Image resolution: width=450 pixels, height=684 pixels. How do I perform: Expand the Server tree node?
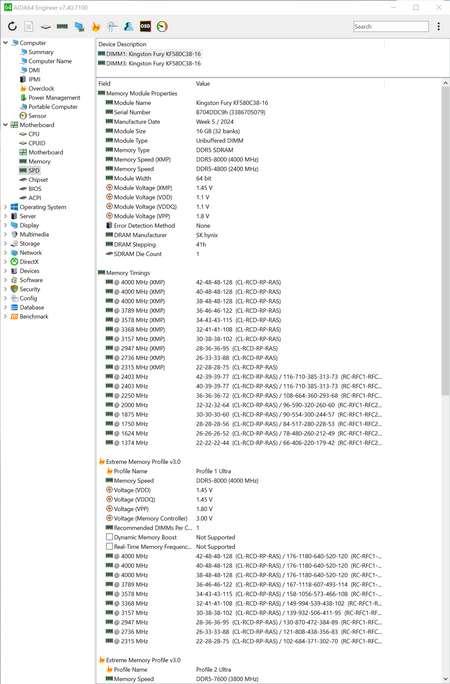pyautogui.click(x=6, y=216)
